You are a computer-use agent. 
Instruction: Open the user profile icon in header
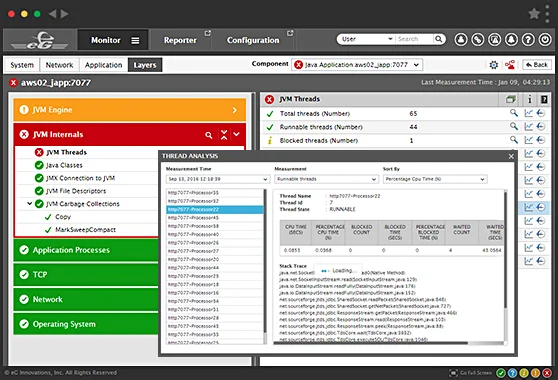[x=461, y=39]
